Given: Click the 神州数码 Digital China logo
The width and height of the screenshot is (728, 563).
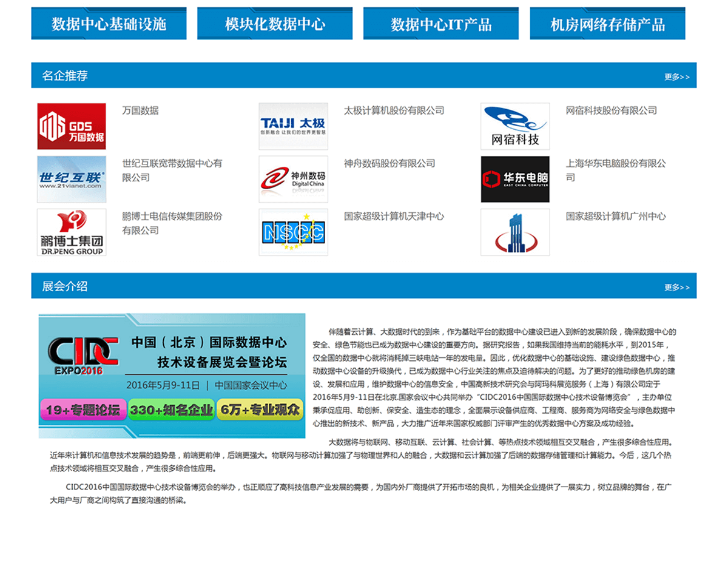Looking at the screenshot, I should tap(294, 179).
